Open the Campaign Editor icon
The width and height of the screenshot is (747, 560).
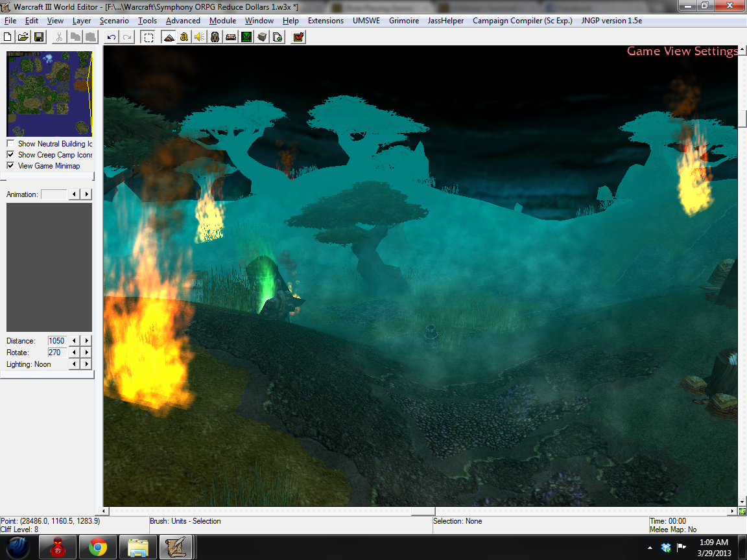(x=231, y=37)
